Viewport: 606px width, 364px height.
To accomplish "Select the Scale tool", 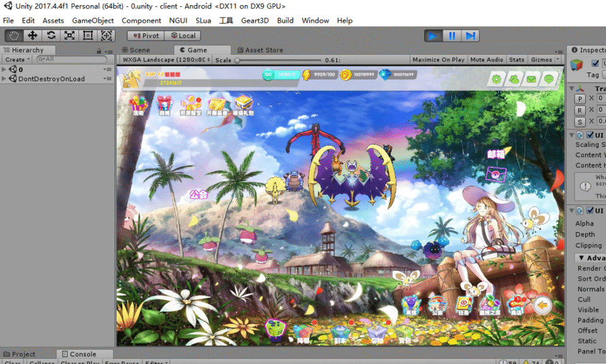I will click(69, 35).
